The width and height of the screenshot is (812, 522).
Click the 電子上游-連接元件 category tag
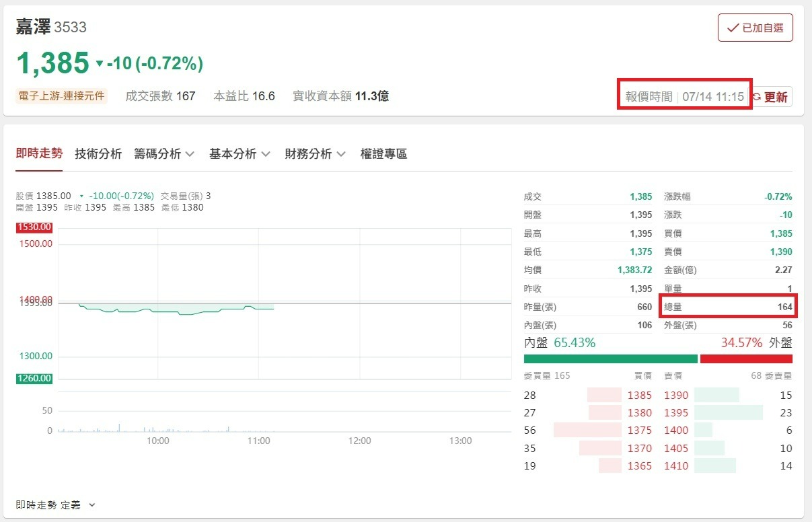(x=61, y=96)
